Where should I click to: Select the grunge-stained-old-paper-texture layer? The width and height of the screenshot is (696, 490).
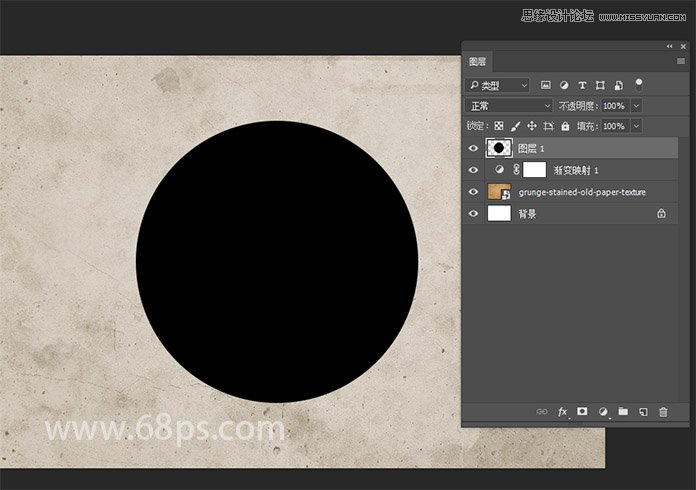point(581,191)
